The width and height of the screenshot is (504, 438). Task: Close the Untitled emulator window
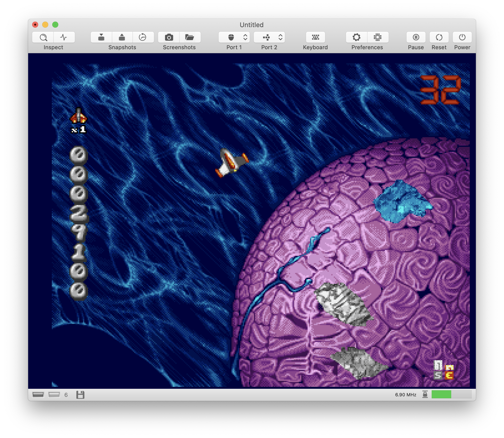(x=35, y=25)
